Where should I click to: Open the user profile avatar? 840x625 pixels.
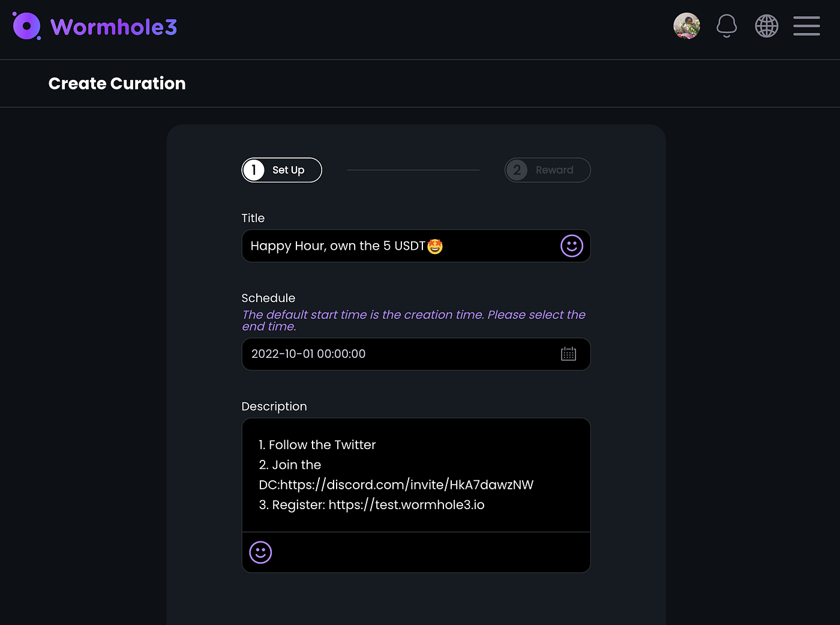click(686, 26)
